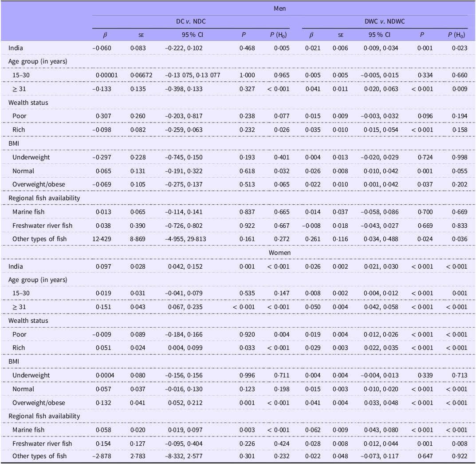Select the 'DWC v. NDWC' column group header

click(384, 21)
